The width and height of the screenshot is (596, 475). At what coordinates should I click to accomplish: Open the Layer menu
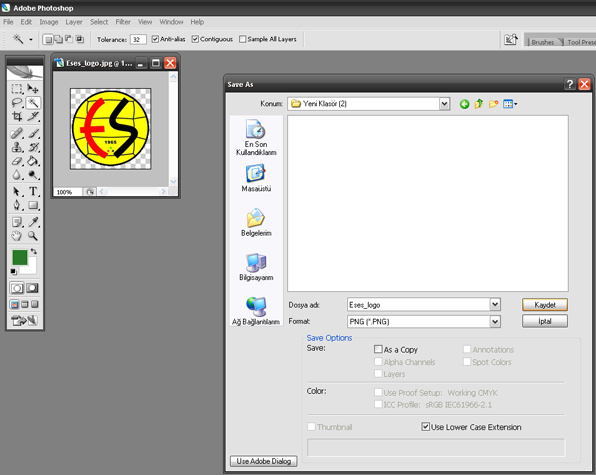(74, 22)
